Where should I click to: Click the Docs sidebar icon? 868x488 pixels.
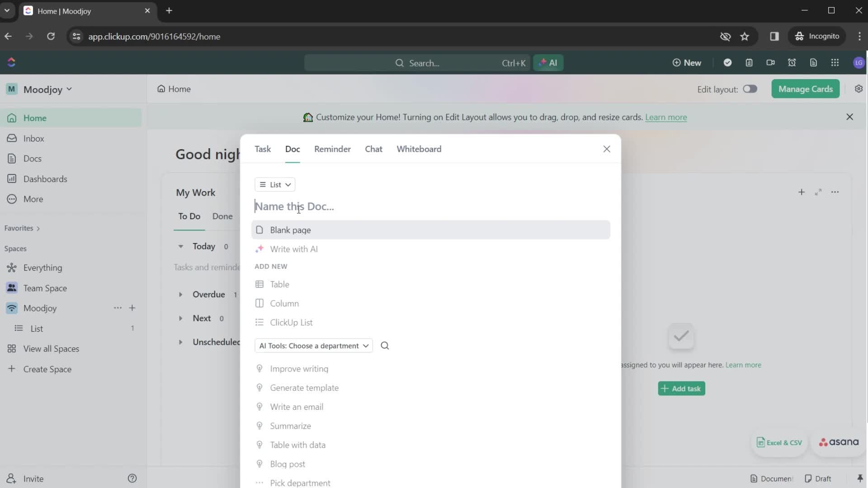tap(11, 159)
